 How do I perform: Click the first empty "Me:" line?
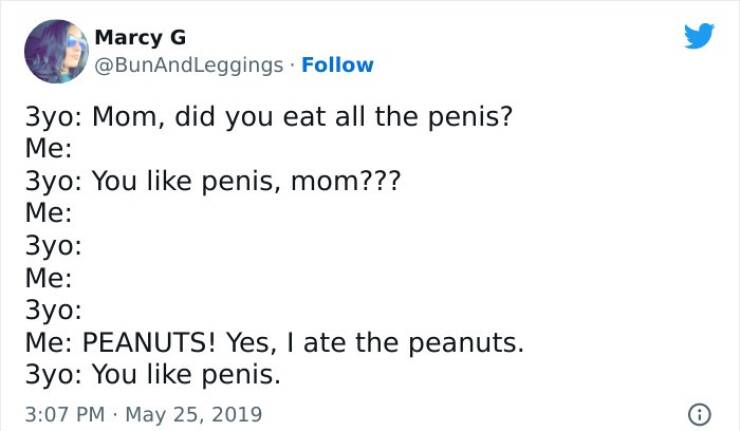tap(50, 150)
